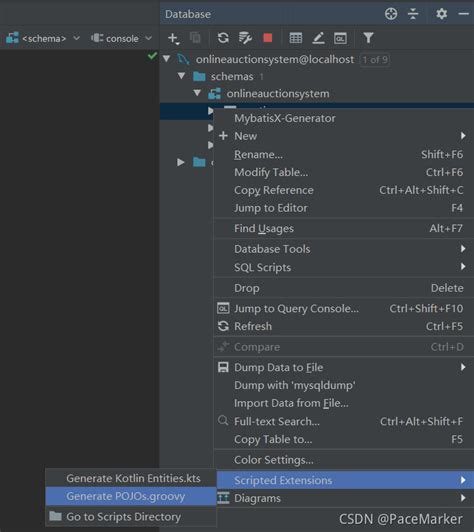This screenshot has height=532, width=474.
Task: Click the red Stop/Disconnect square icon
Action: tap(267, 38)
